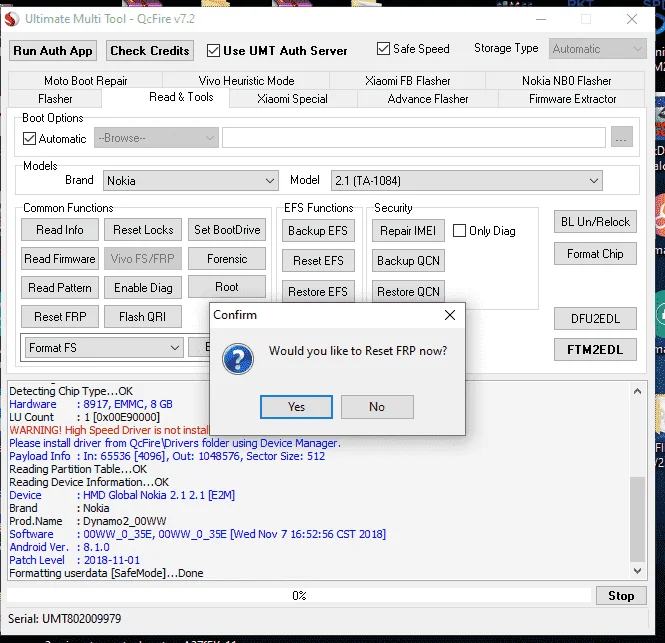The height and width of the screenshot is (643, 665).
Task: Expand the Model dropdown showing 2.1 (TA-1084)
Action: pos(467,181)
